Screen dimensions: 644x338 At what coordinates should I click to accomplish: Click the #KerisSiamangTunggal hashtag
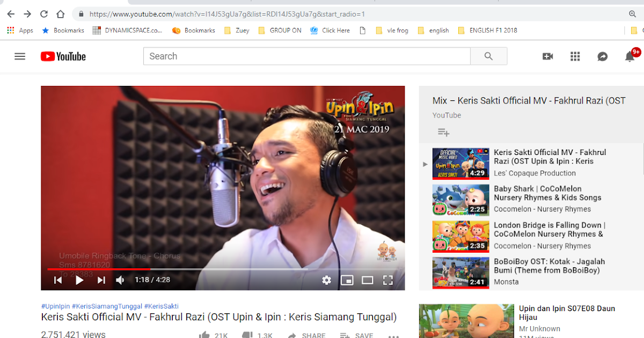(107, 306)
